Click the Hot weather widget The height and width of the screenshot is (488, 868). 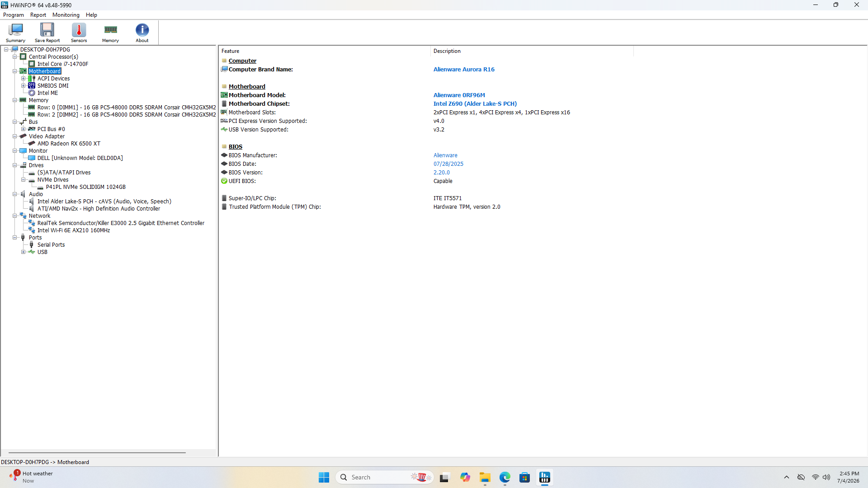click(x=31, y=477)
